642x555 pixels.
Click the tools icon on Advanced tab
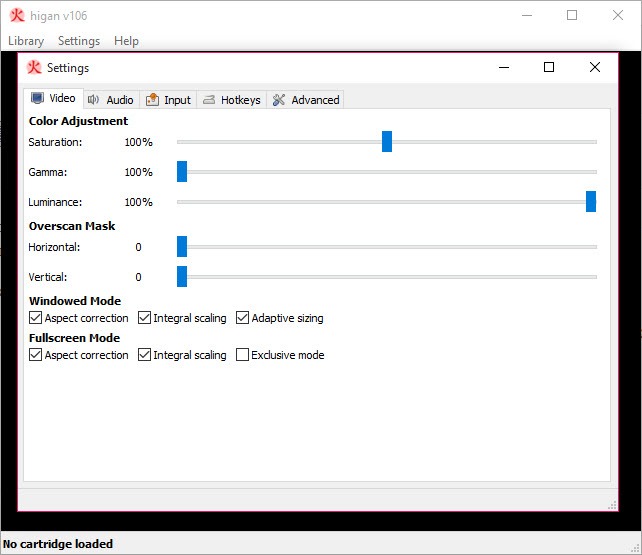pos(279,99)
